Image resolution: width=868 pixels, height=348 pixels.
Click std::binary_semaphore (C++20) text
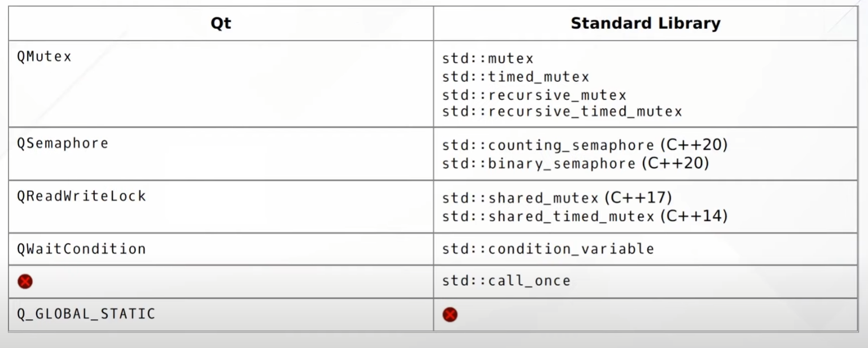[576, 163]
